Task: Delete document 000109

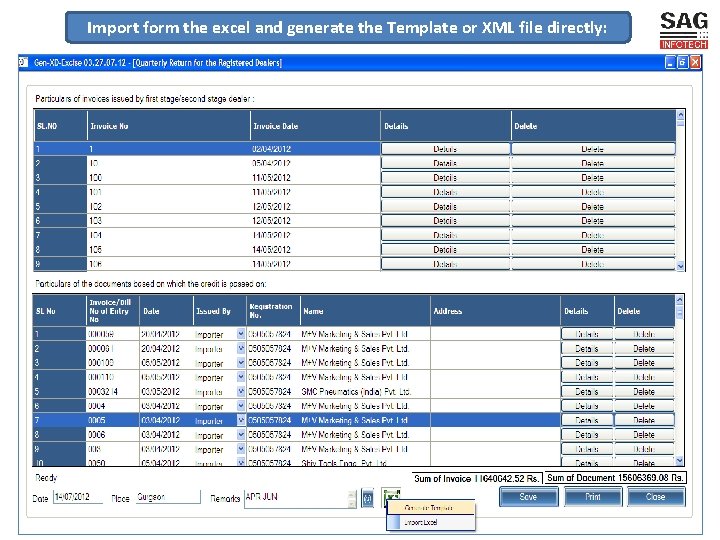Action: [644, 363]
